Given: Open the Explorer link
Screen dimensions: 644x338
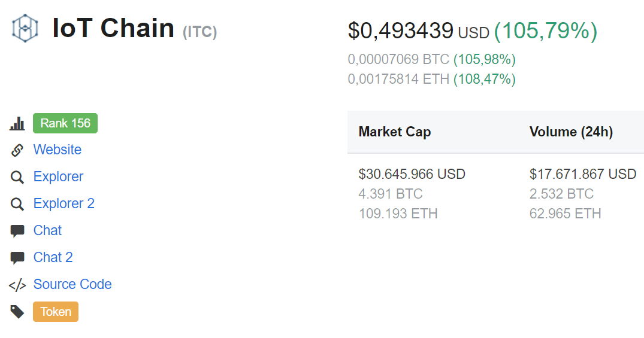Looking at the screenshot, I should click(x=58, y=176).
